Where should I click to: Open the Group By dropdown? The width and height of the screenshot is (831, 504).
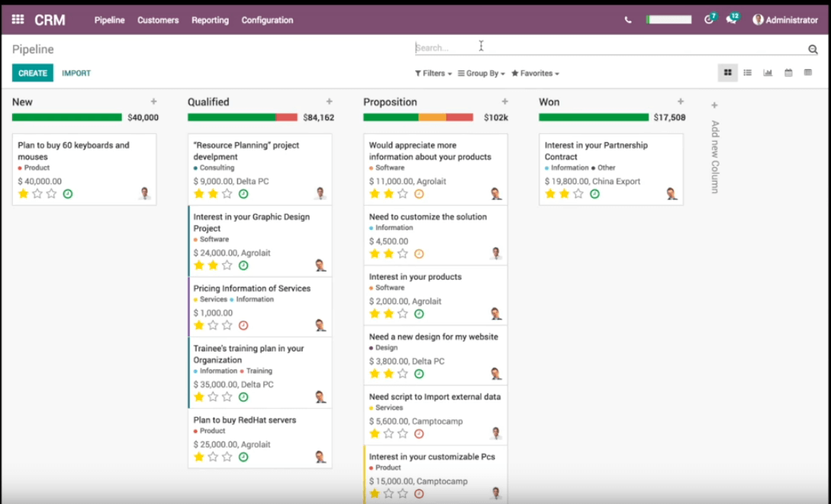click(x=482, y=73)
